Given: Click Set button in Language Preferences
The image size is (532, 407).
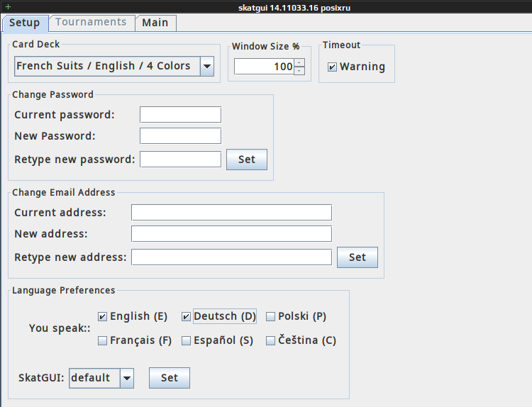Looking at the screenshot, I should (170, 378).
